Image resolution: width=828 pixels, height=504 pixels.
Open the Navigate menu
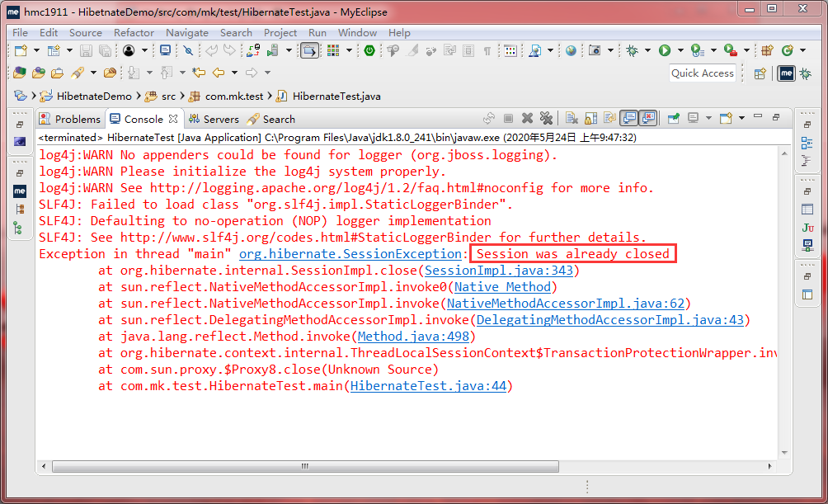(187, 33)
